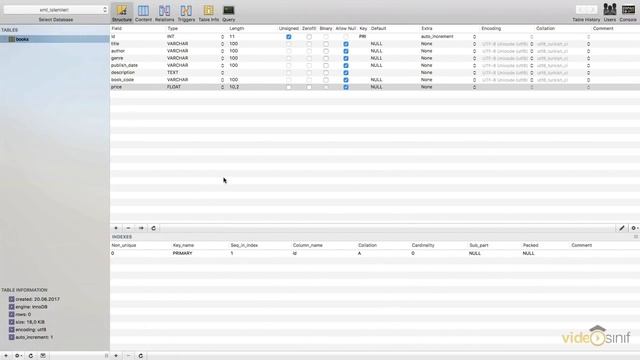Click the Length value 10,2
Screen dimensions: 640x360
pyautogui.click(x=234, y=87)
